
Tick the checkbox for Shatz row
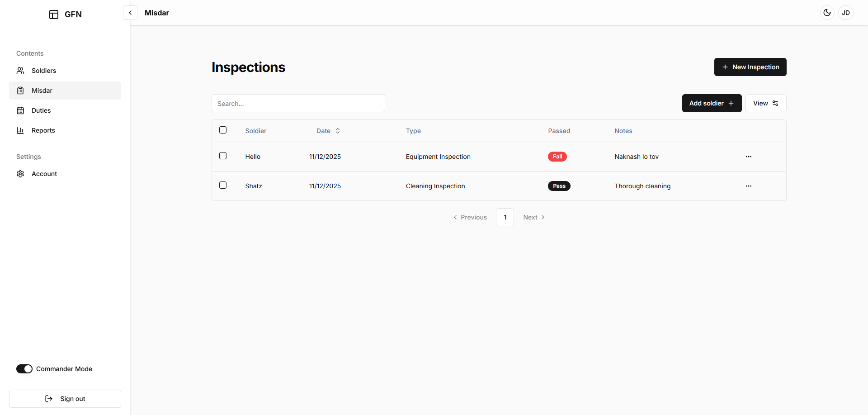[x=223, y=185]
